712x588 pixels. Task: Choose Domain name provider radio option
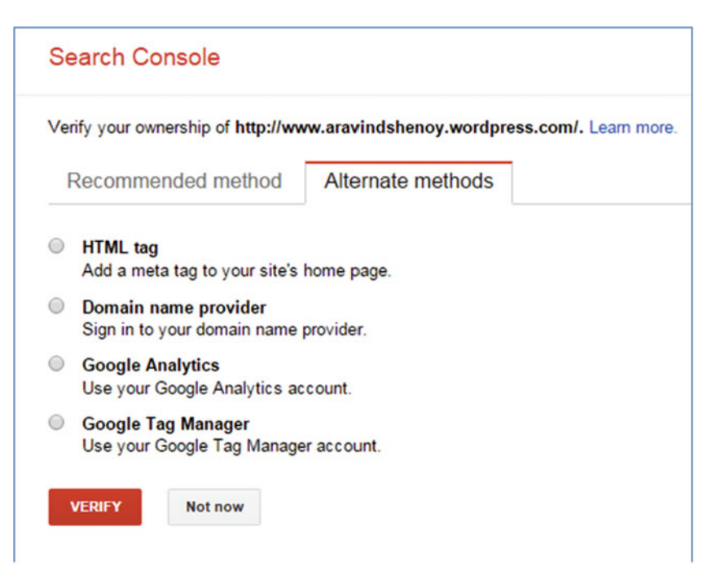(x=56, y=305)
